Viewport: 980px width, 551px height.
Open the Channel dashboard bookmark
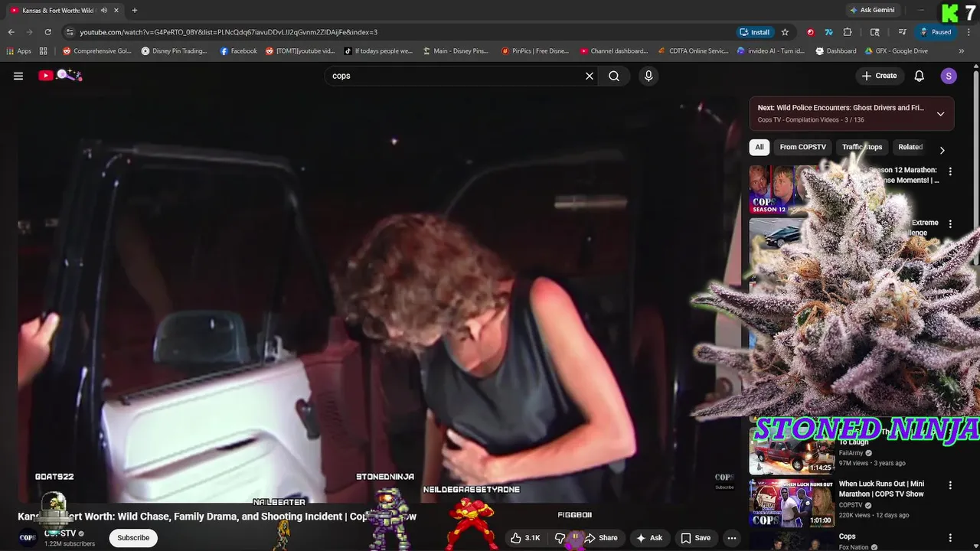click(614, 51)
